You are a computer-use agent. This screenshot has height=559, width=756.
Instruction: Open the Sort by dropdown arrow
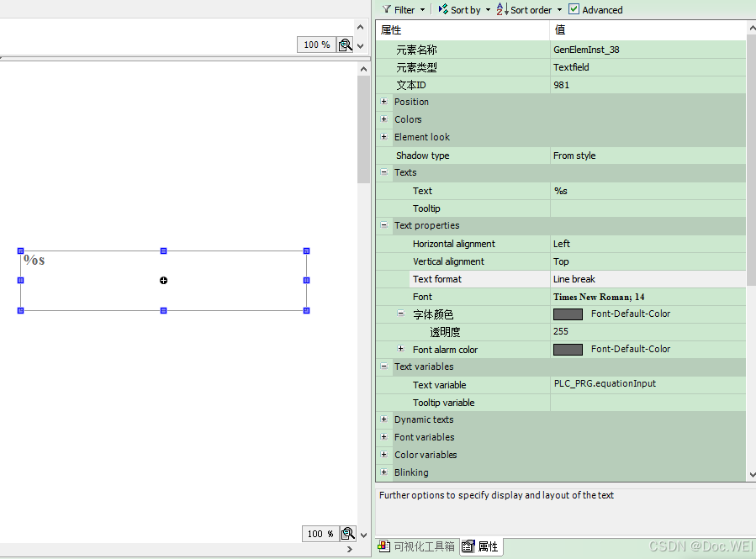(x=488, y=9)
